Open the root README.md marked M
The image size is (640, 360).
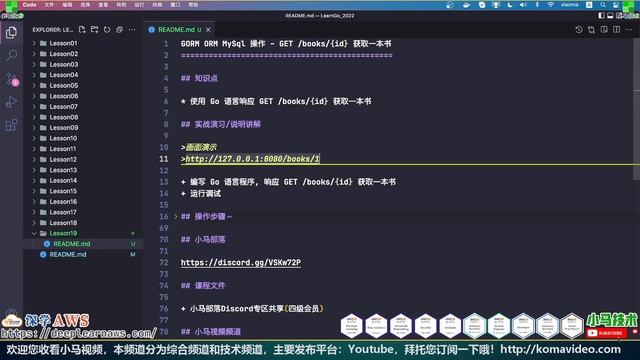coord(83,254)
